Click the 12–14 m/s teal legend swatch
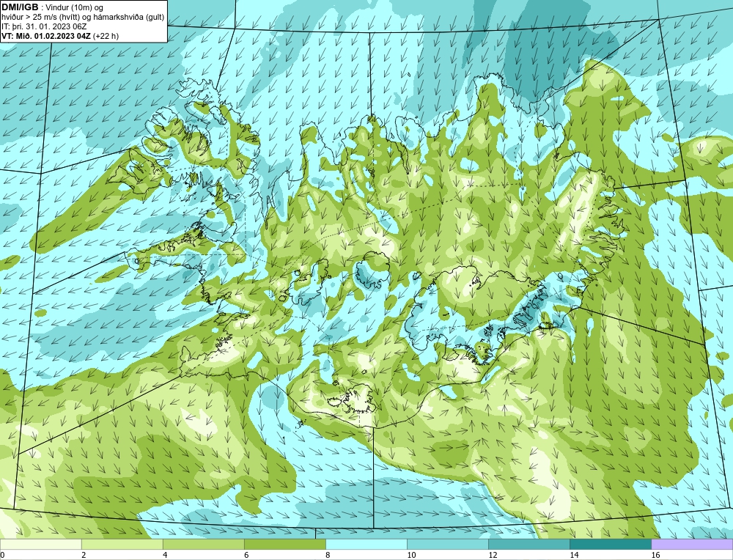 (x=528, y=544)
